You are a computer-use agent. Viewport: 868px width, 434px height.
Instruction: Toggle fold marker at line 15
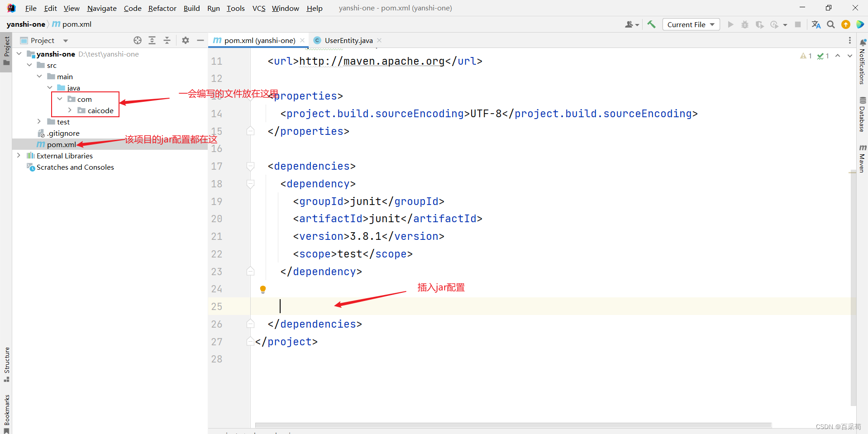click(250, 131)
